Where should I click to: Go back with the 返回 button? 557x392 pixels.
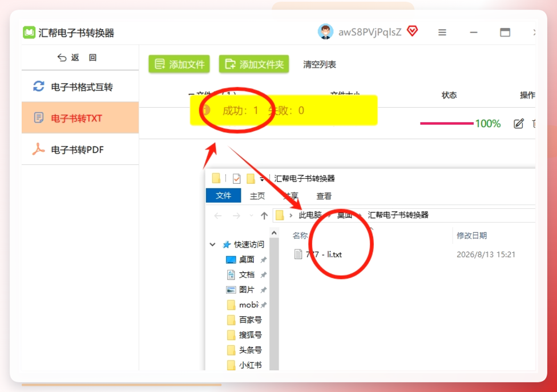click(77, 58)
